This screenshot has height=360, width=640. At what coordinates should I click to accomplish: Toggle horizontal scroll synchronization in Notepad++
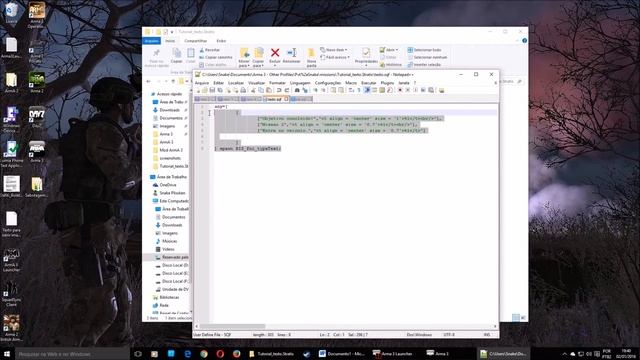click(x=340, y=90)
